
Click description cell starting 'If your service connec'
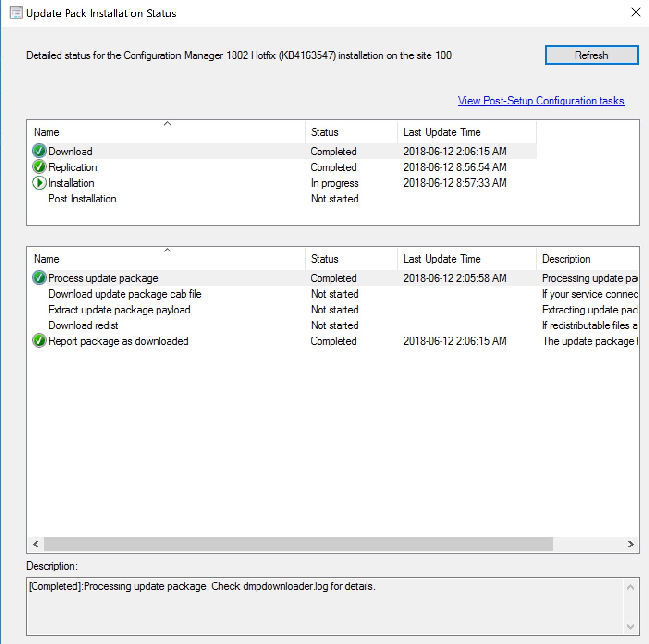[590, 294]
